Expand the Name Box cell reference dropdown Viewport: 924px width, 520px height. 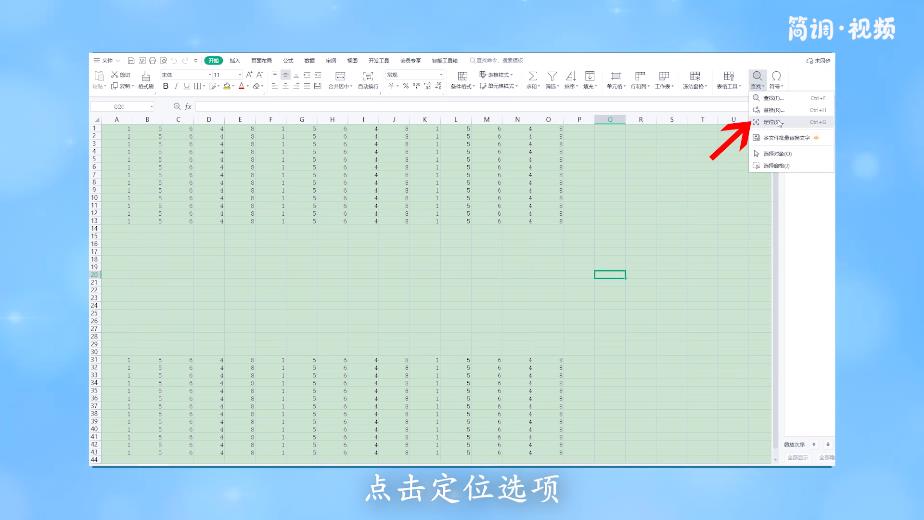152,106
